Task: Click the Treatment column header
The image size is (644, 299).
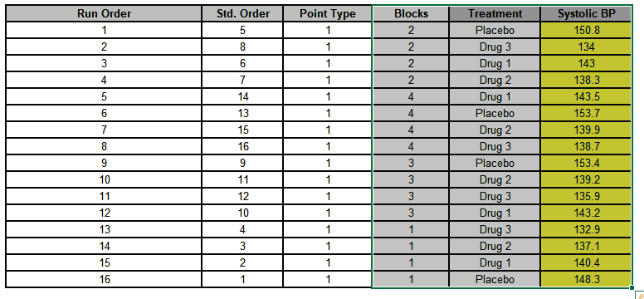Action: (x=495, y=13)
